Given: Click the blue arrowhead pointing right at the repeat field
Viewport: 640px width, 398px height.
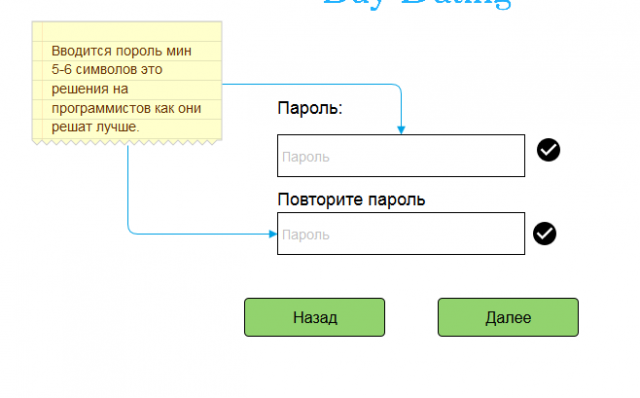Looking at the screenshot, I should [273, 234].
